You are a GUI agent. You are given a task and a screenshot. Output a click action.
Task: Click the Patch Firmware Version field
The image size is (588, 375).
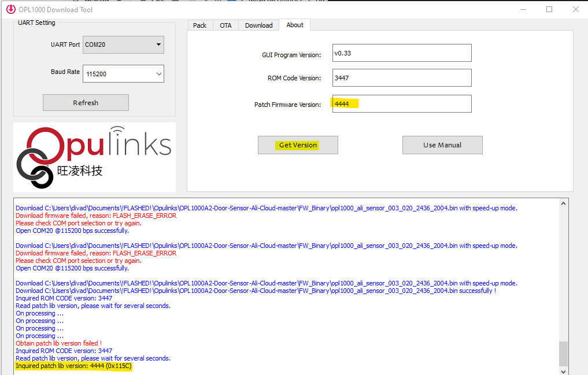pos(402,104)
